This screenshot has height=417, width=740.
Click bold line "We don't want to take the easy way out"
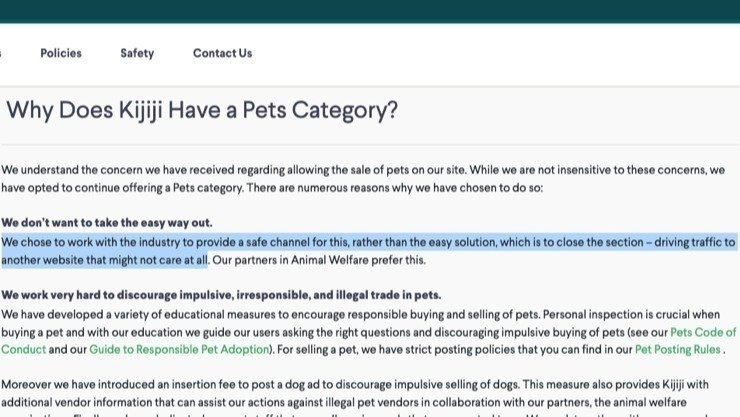(107, 223)
